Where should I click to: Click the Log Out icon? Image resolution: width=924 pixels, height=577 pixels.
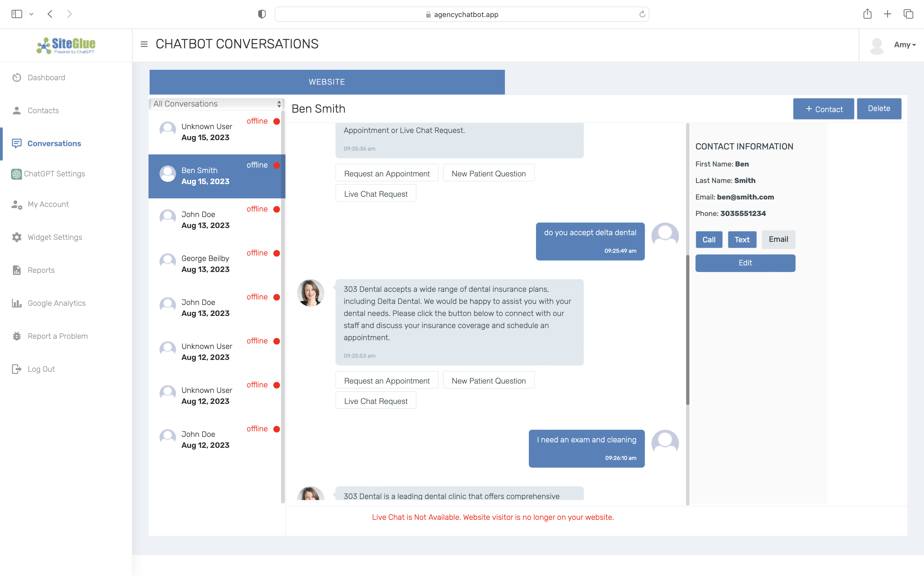pyautogui.click(x=17, y=369)
